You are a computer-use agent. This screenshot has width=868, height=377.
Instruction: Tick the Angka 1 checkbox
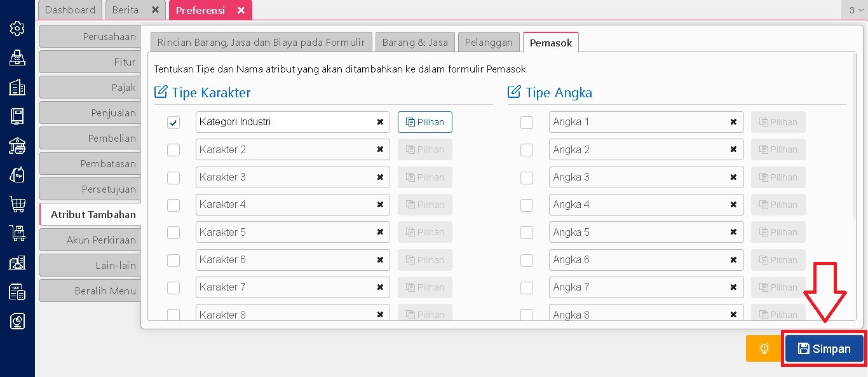527,123
